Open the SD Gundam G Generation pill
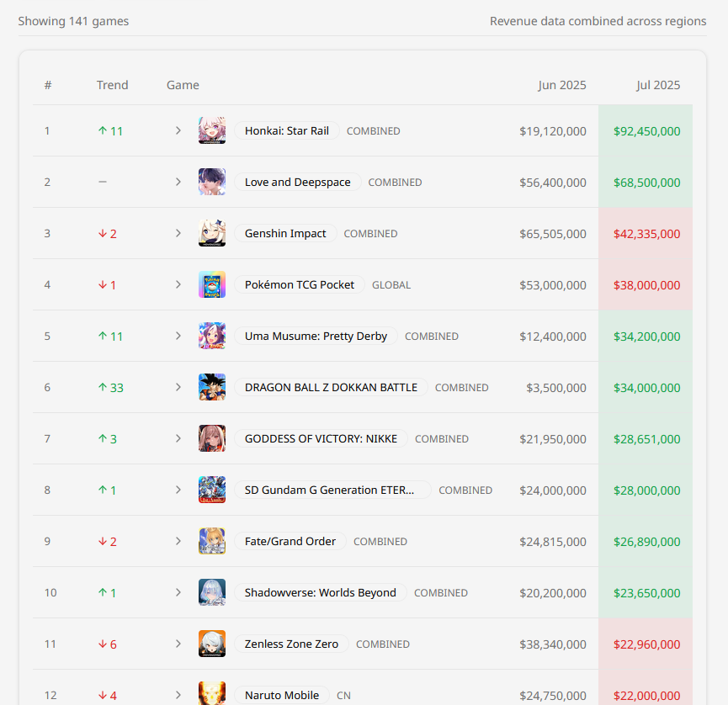Viewport: 728px width, 705px height. pos(333,490)
